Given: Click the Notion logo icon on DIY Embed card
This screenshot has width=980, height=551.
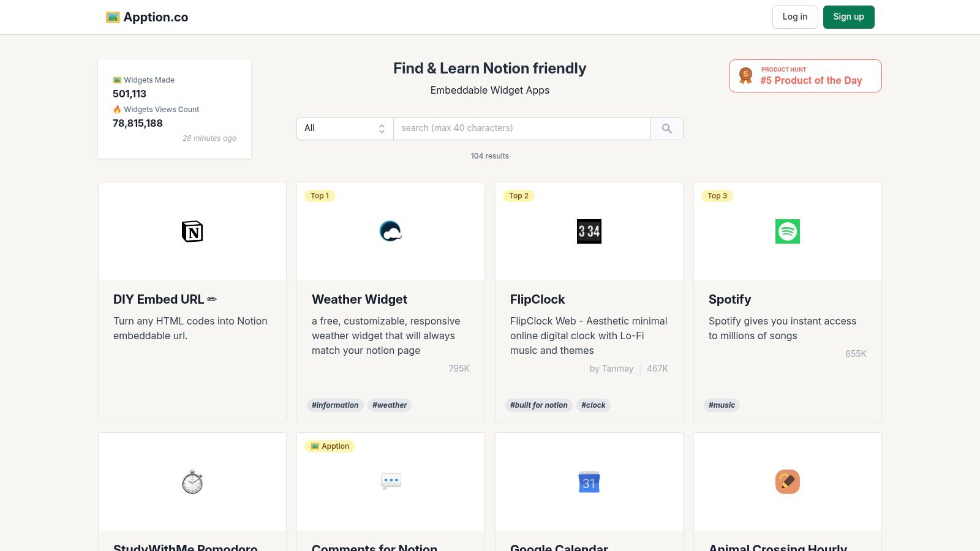Looking at the screenshot, I should [192, 231].
